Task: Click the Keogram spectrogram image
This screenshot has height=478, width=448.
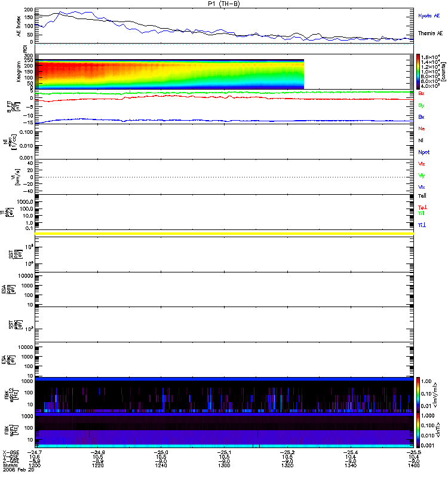Action: pos(170,74)
